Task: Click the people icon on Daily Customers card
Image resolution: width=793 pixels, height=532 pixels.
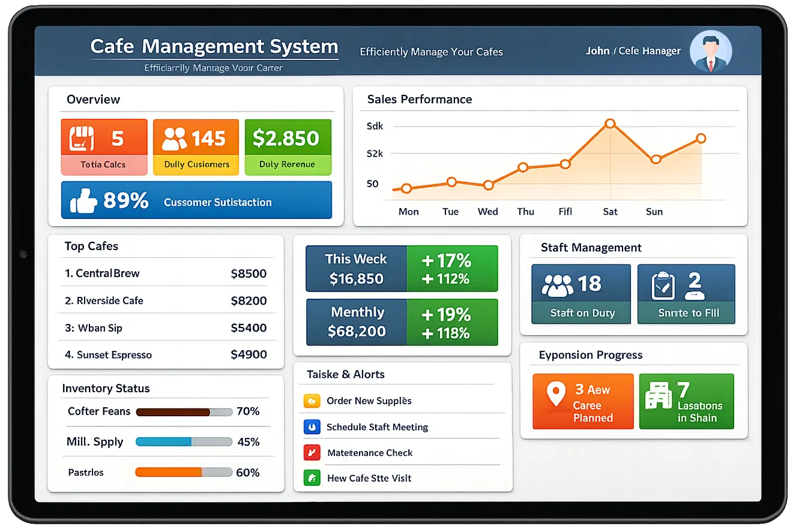Action: (175, 139)
